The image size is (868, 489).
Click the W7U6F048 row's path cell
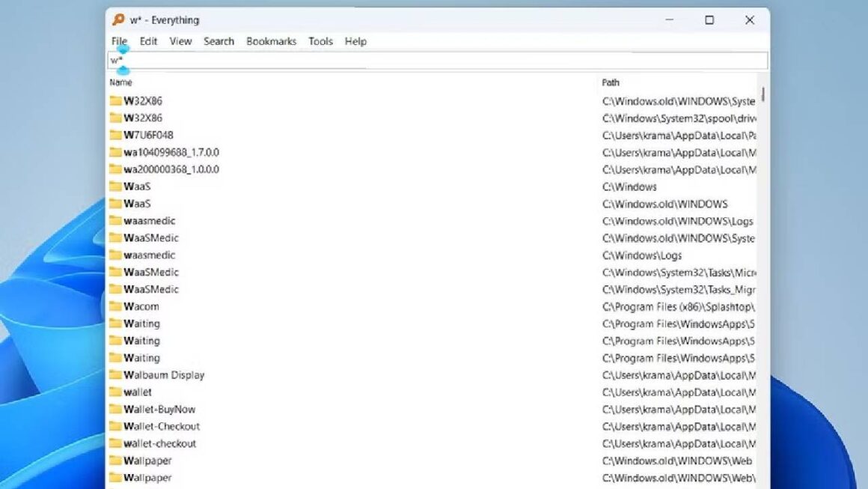(x=679, y=135)
